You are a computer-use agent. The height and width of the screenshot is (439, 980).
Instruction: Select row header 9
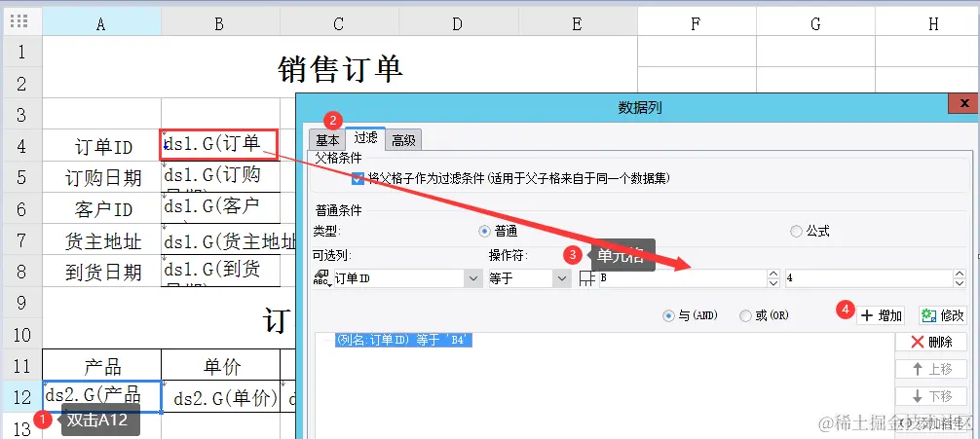pos(21,303)
